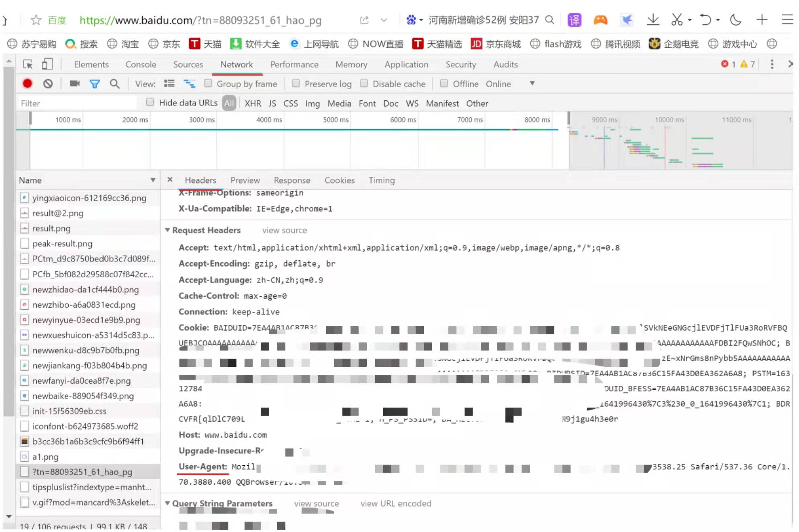Open the Online throttling dropdown arrow
This screenshot has width=799, height=532.
pos(532,84)
